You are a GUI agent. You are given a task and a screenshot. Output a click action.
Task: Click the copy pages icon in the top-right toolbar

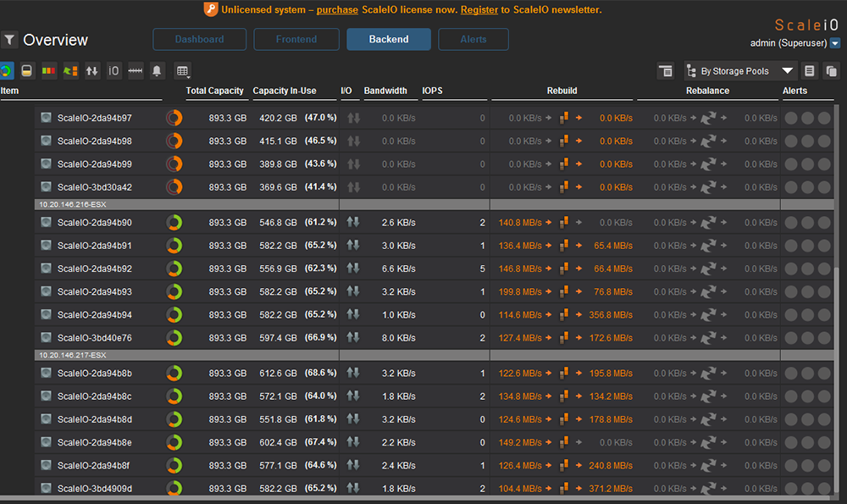(832, 71)
